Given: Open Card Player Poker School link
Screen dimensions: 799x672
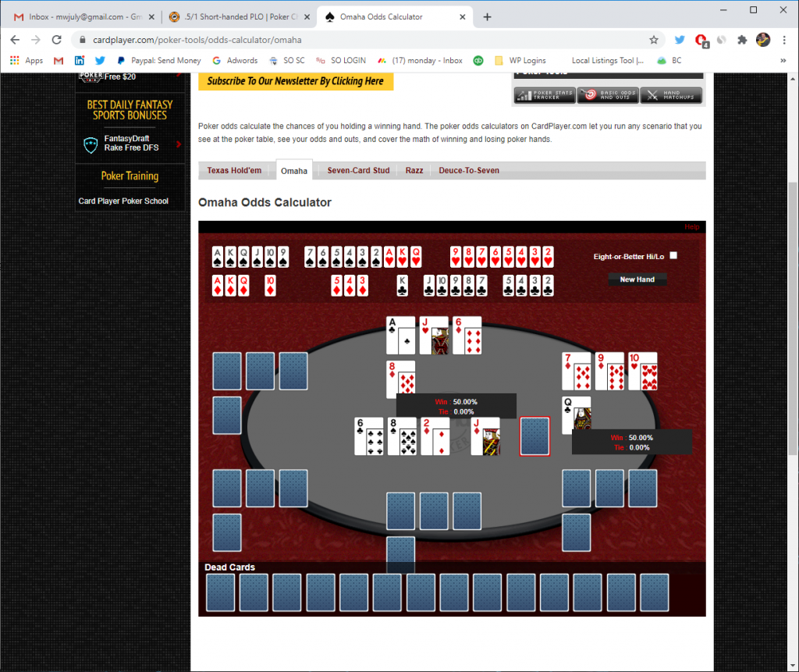Looking at the screenshot, I should 123,201.
